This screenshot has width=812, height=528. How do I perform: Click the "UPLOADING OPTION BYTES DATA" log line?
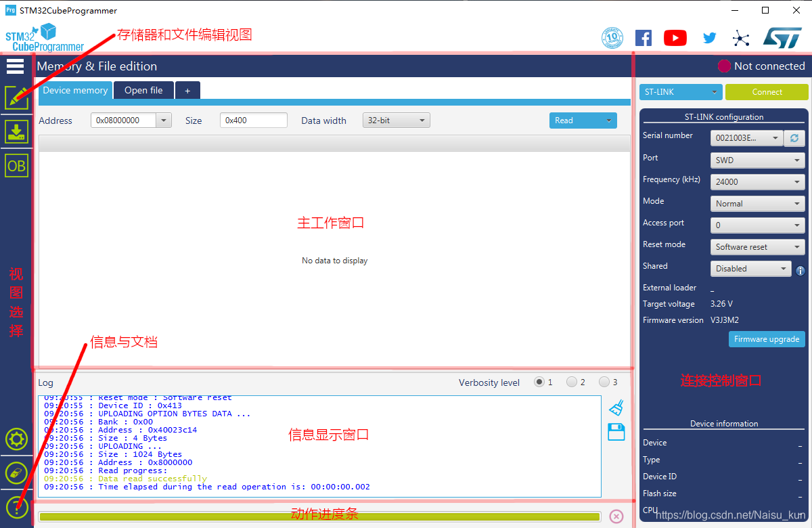point(148,414)
